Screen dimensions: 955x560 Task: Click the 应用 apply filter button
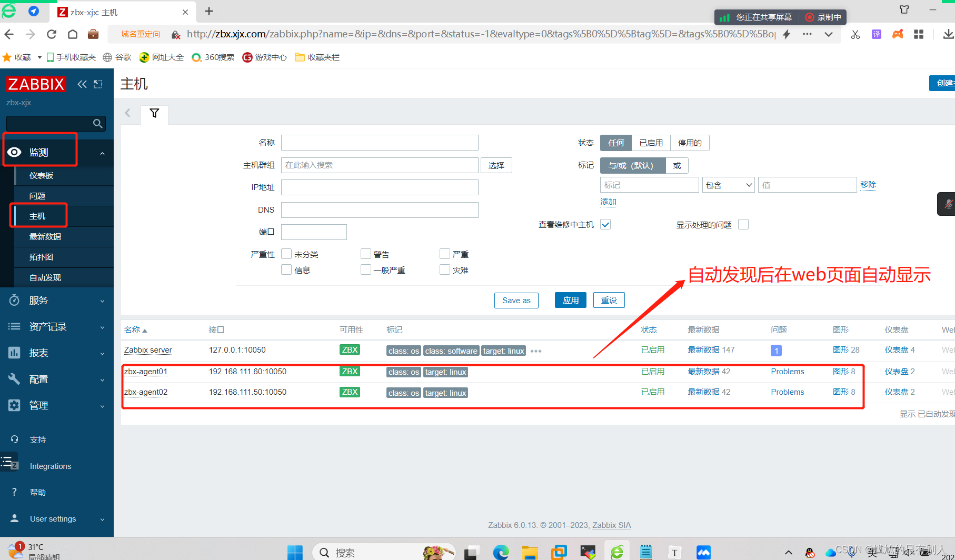[x=571, y=301]
